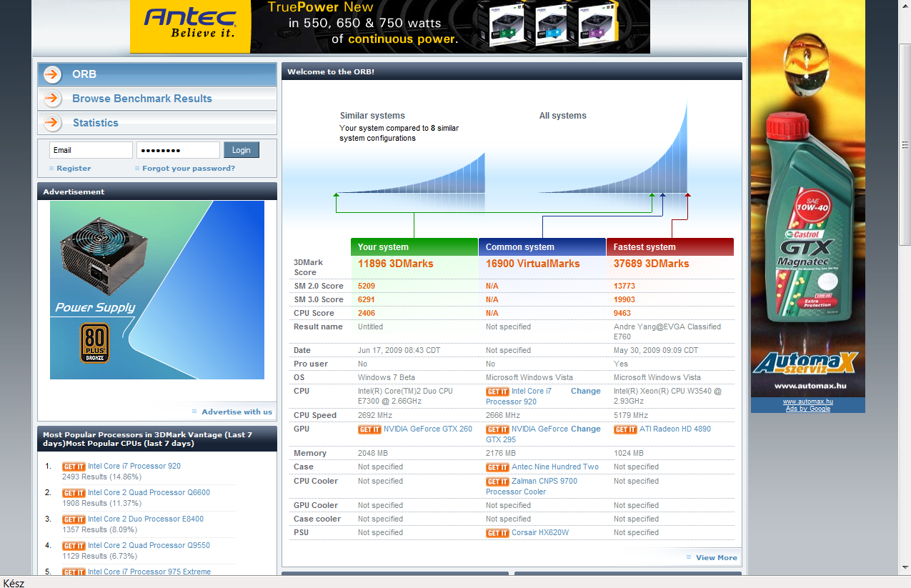Click GET IT badge for Core i7 920 in popular list
This screenshot has width=911, height=588.
pos(74,467)
